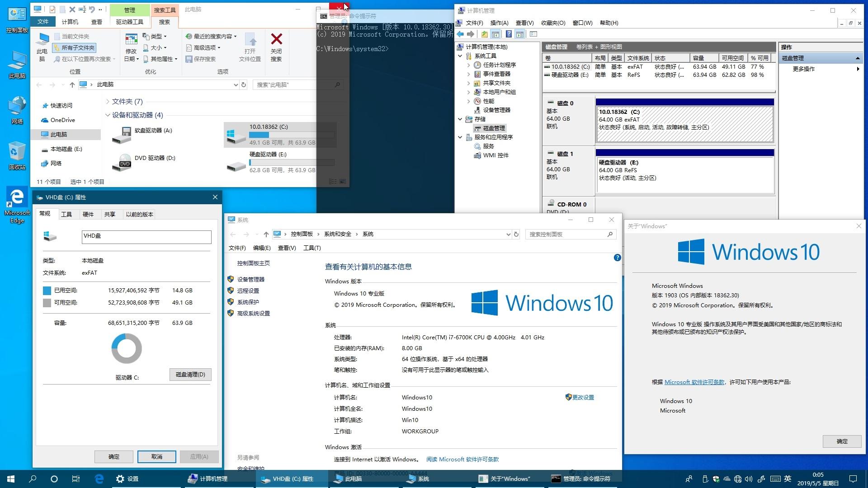868x488 pixels.
Task: Open the 任务计划程序 node in Computer Management
Action: (499, 65)
